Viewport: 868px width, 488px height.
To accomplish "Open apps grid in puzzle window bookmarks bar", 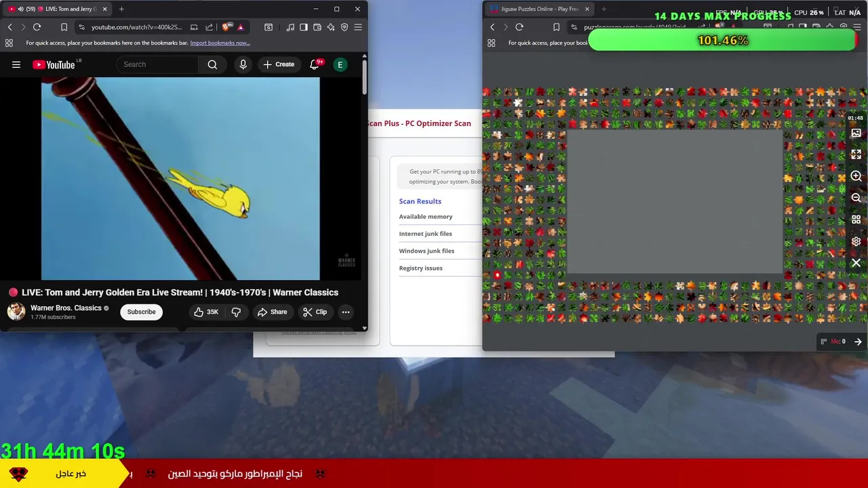I will pyautogui.click(x=492, y=43).
